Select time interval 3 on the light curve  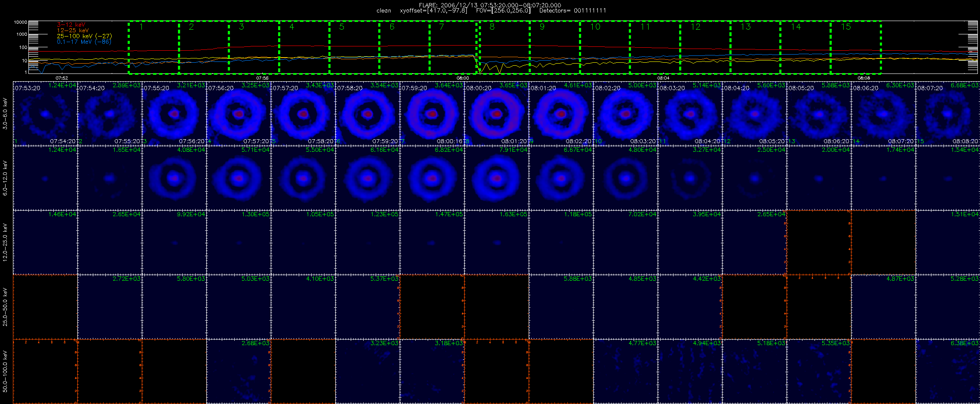coord(254,47)
